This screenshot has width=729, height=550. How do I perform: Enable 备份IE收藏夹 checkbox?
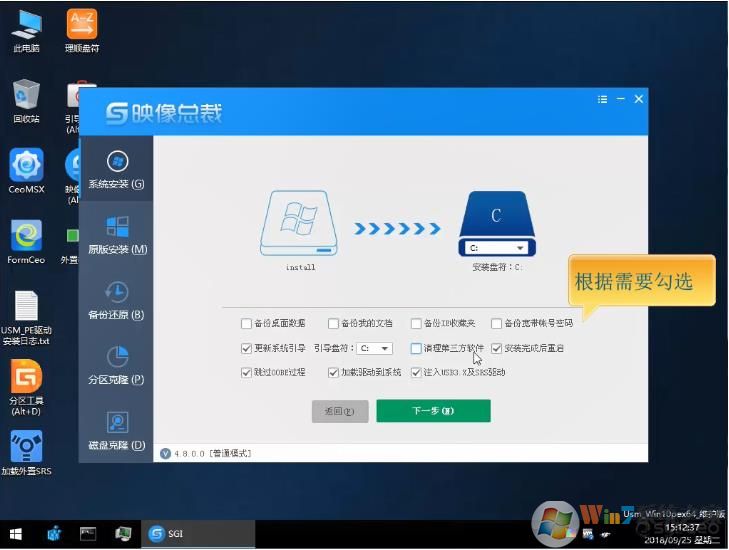coord(416,323)
